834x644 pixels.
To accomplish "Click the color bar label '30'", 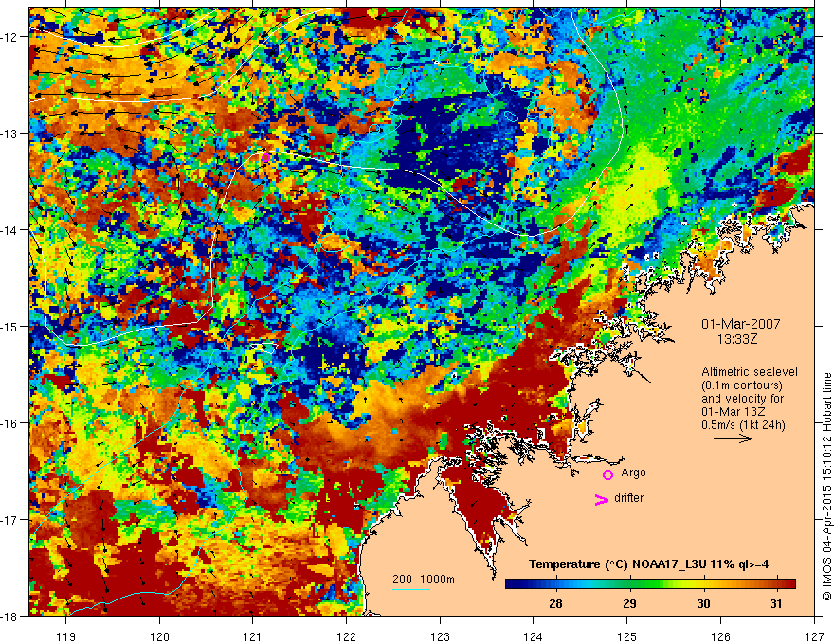I will tap(703, 603).
